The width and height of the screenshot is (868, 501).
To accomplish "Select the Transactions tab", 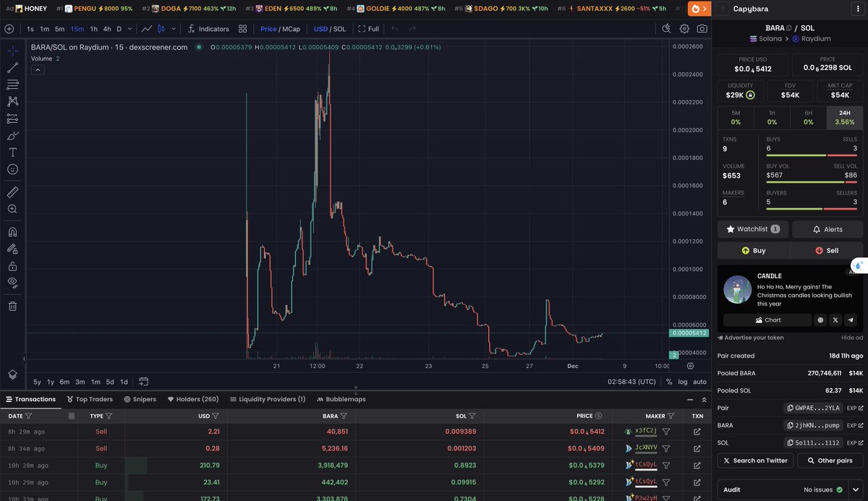I will (30, 399).
